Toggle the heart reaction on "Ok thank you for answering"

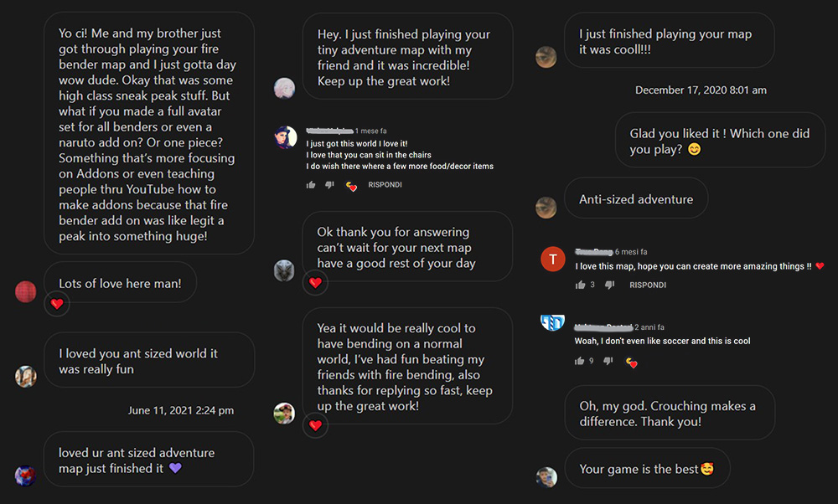315,283
